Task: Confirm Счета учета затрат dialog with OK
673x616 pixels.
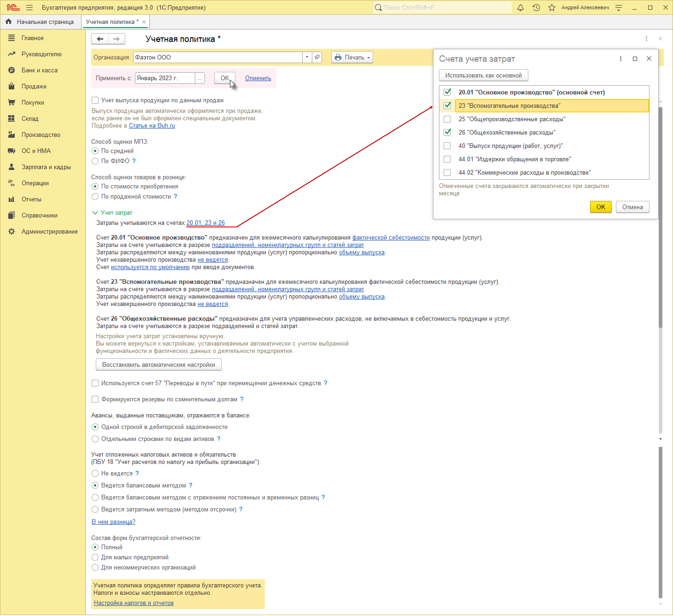Action: click(x=601, y=207)
